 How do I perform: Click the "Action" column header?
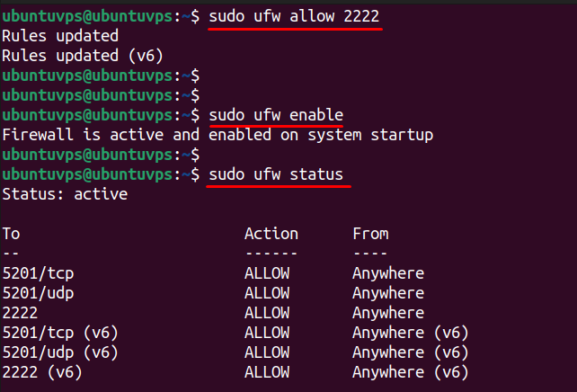point(271,234)
